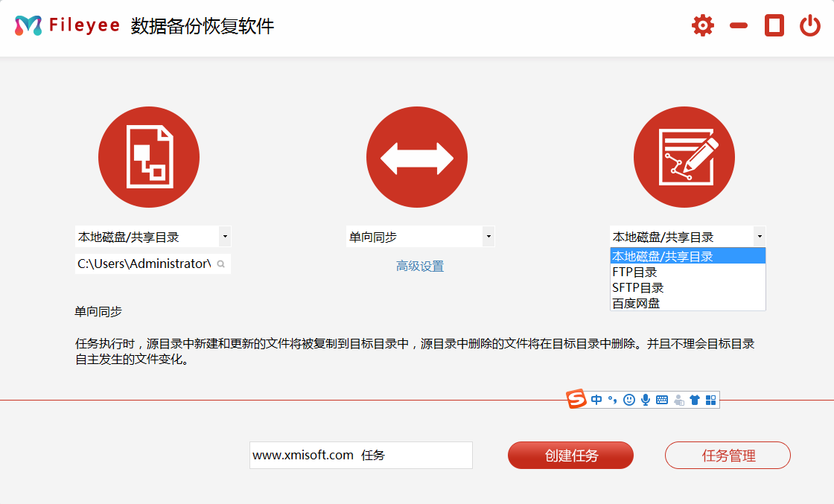This screenshot has width=834, height=504.
Task: Click the Sogou emoji smiley icon
Action: pyautogui.click(x=629, y=400)
